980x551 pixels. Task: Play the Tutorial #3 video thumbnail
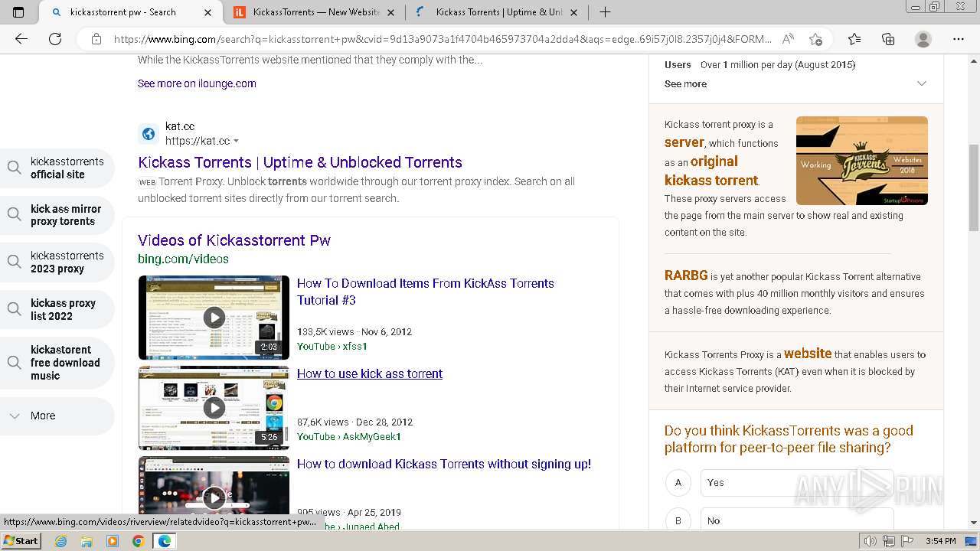click(214, 318)
